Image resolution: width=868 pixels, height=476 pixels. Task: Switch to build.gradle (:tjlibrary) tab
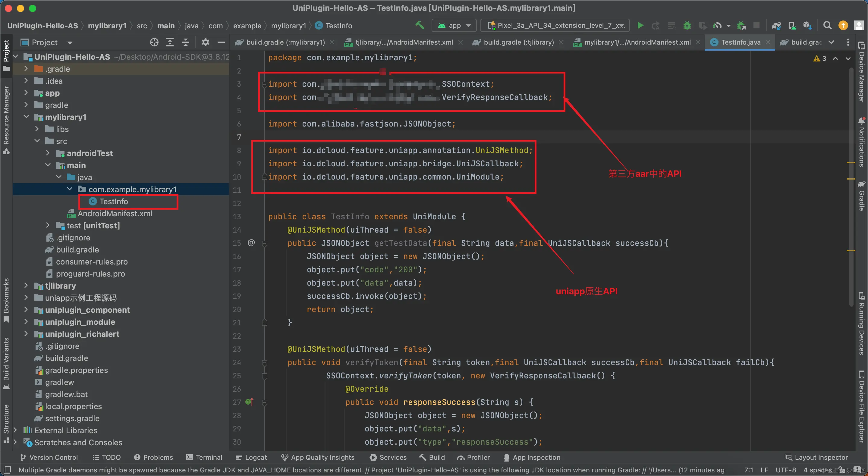(518, 42)
